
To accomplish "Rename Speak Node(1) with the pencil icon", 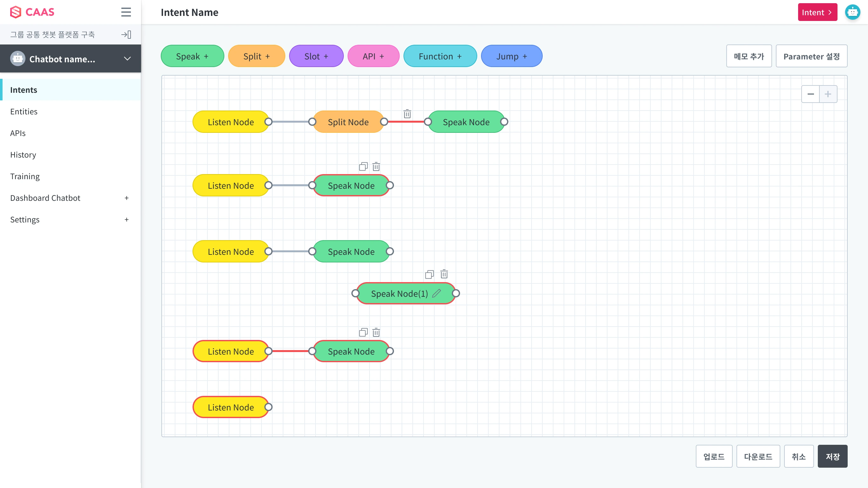I will click(437, 293).
